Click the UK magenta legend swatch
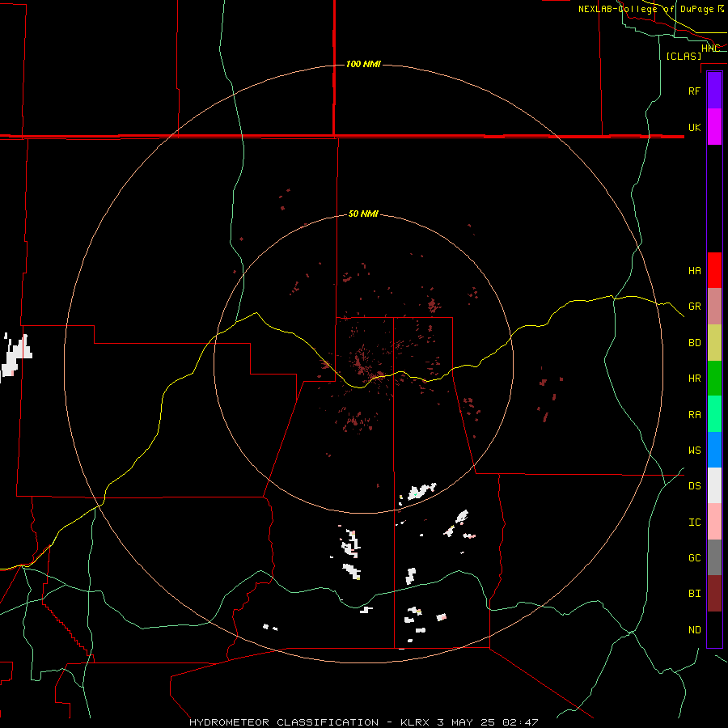This screenshot has width=728, height=728. tap(714, 127)
